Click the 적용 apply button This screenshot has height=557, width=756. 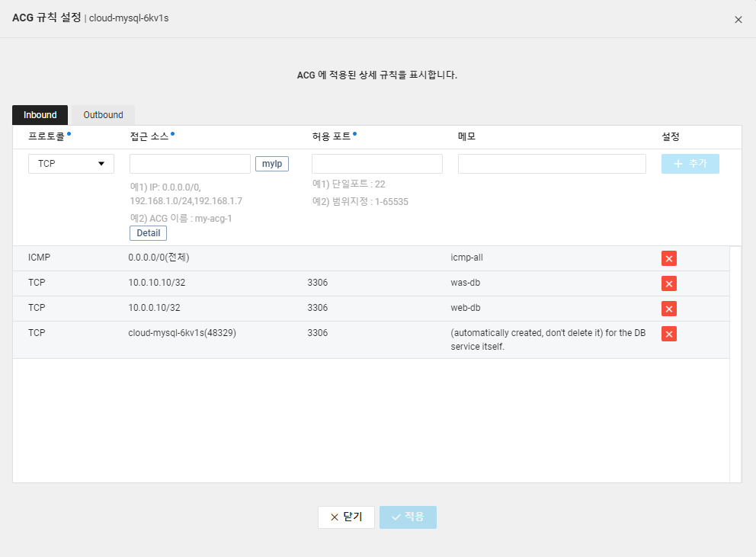[408, 517]
